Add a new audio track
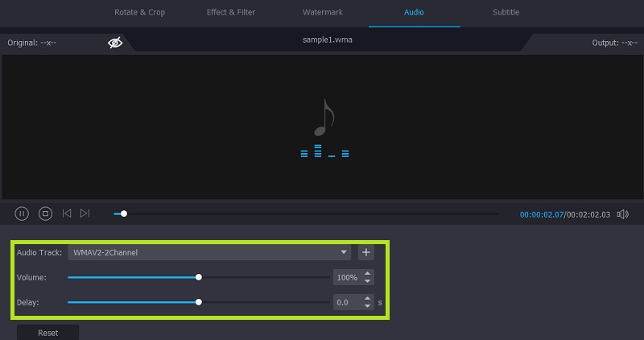644x340 pixels. 366,252
